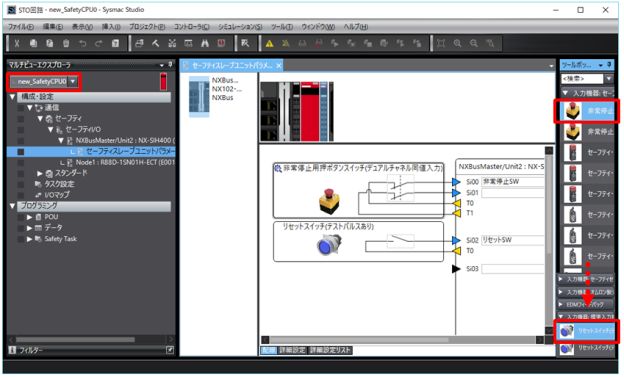Expand the Safety Task tree node

(x=29, y=239)
